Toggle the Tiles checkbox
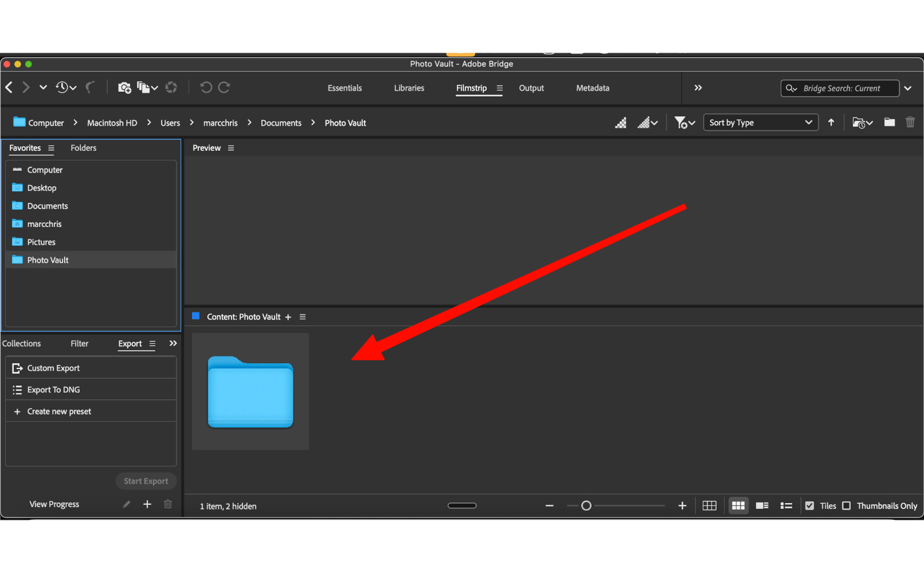 [810, 506]
